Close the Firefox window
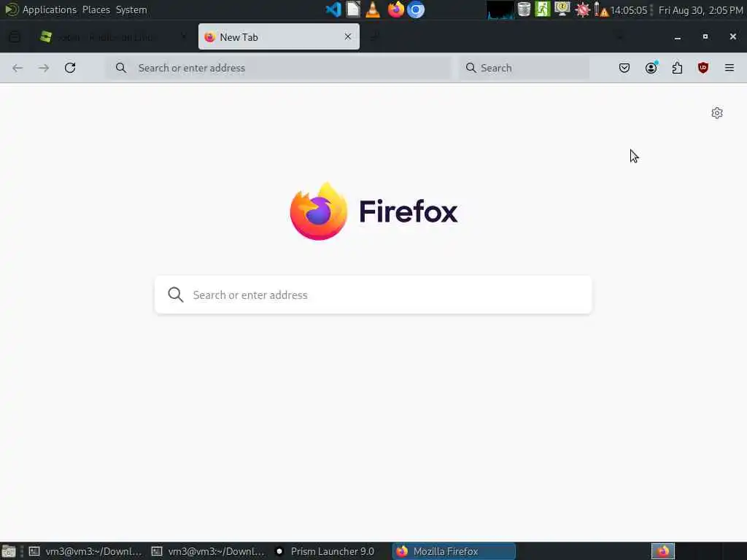Image resolution: width=747 pixels, height=560 pixels. tap(732, 36)
